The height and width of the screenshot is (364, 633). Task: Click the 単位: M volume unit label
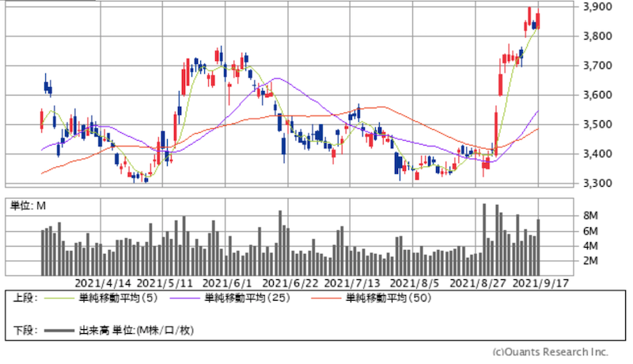click(28, 207)
